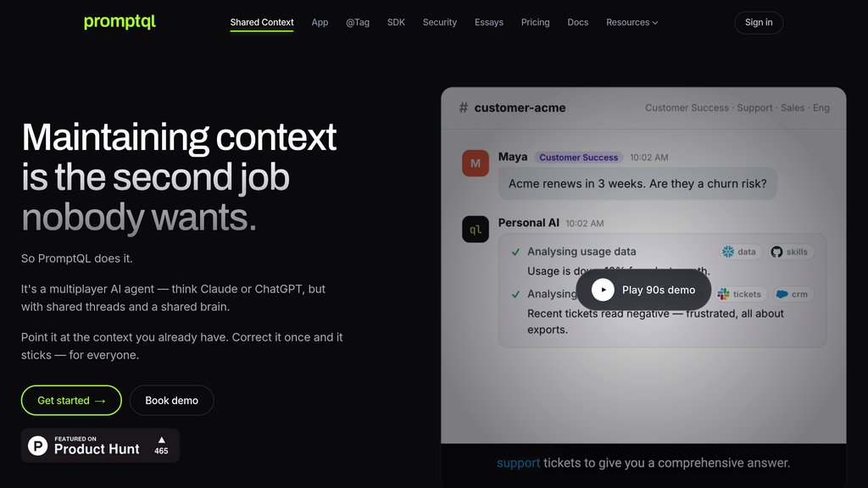Screen dimensions: 868x488
Task: Click the data source chip
Action: (x=741, y=252)
